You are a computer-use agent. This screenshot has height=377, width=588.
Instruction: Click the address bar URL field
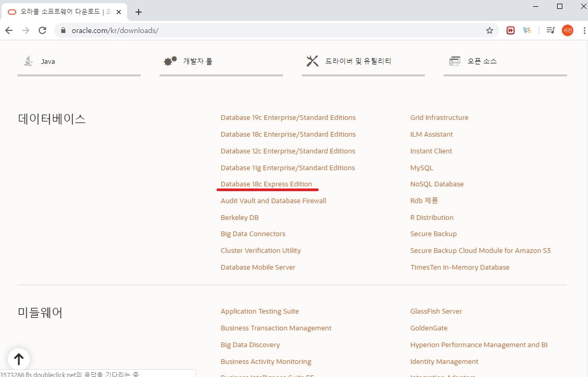coord(277,30)
